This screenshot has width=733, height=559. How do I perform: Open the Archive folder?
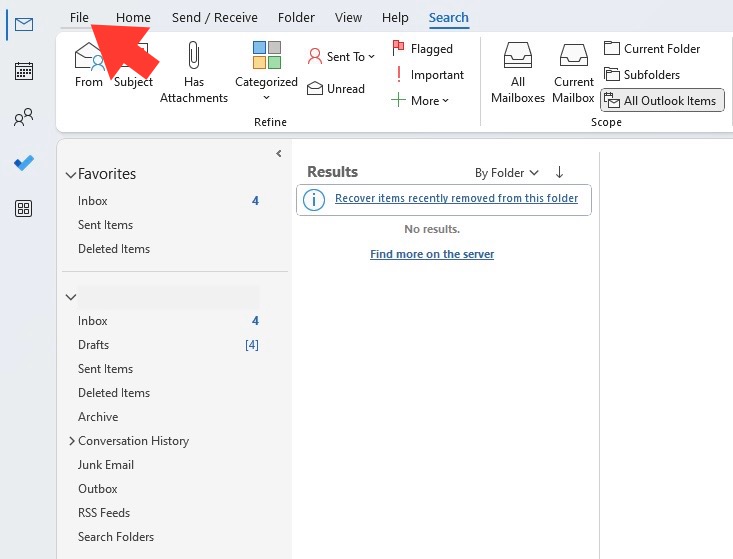[168, 417]
